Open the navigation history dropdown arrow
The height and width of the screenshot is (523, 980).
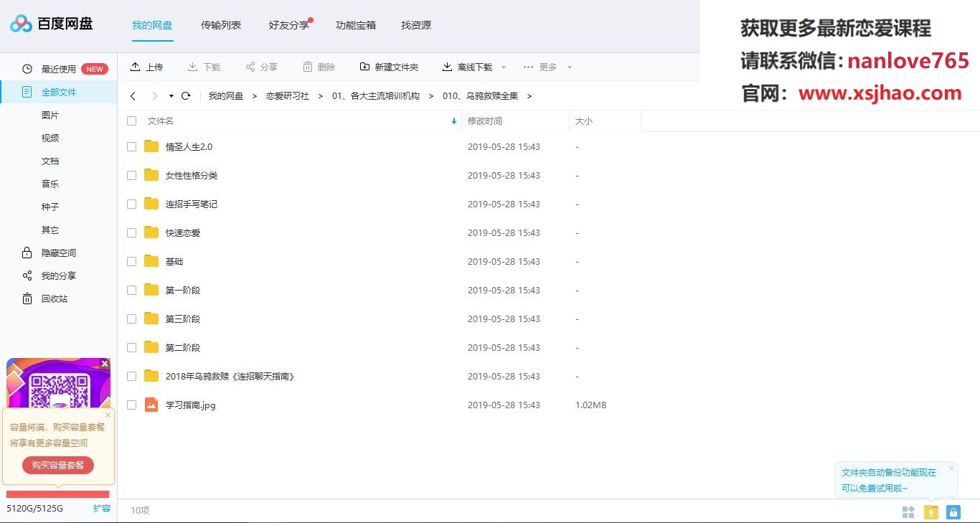pos(171,96)
